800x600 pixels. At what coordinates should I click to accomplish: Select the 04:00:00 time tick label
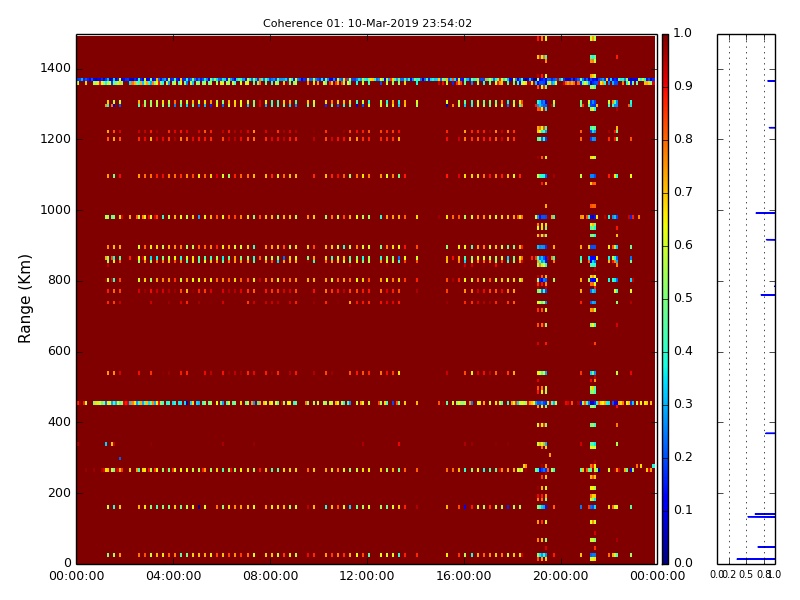(x=173, y=576)
